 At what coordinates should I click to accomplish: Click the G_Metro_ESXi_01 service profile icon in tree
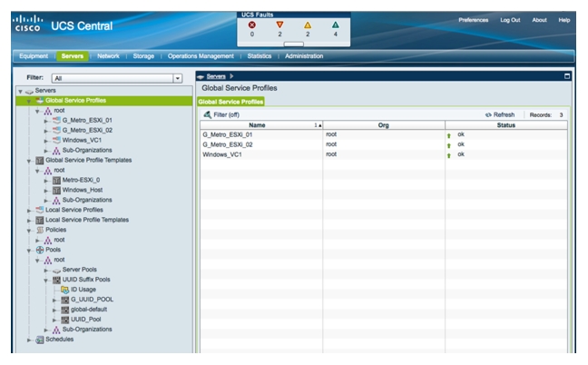point(56,121)
